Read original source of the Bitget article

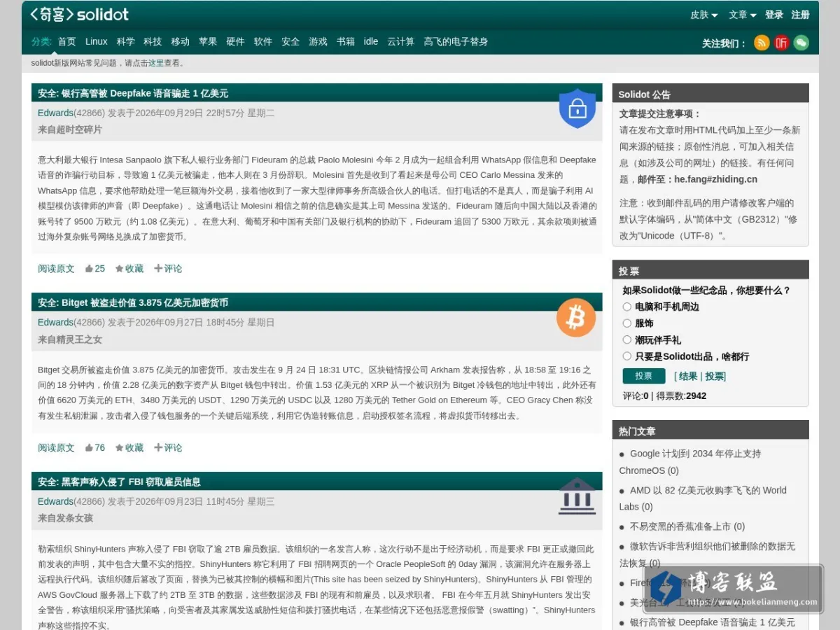(x=56, y=448)
